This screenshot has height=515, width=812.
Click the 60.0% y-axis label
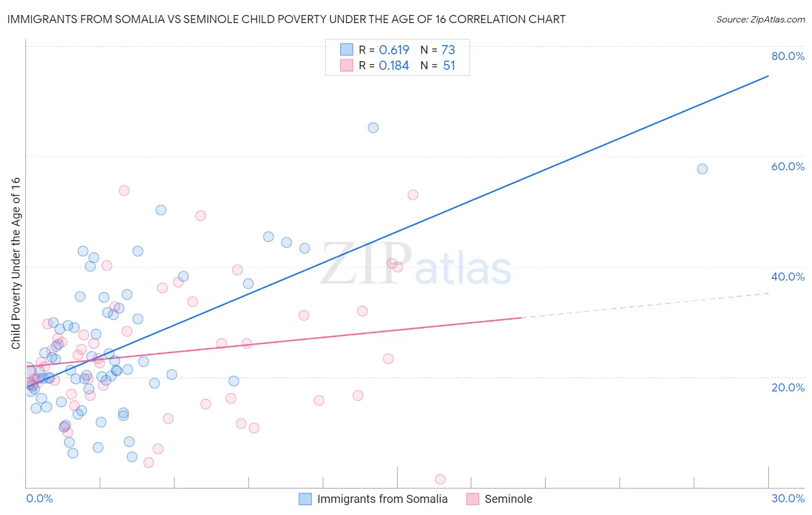[x=788, y=166]
